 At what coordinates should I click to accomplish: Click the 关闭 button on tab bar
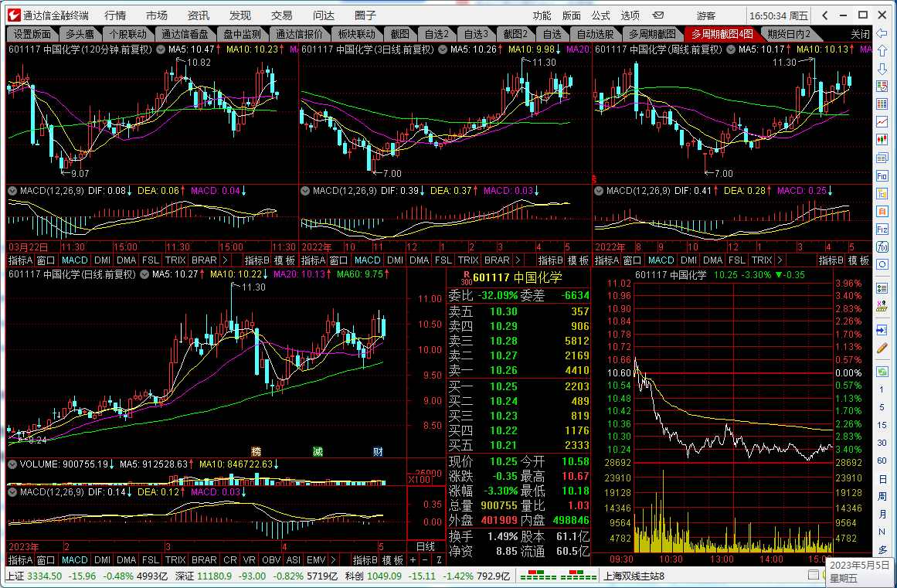(x=861, y=34)
